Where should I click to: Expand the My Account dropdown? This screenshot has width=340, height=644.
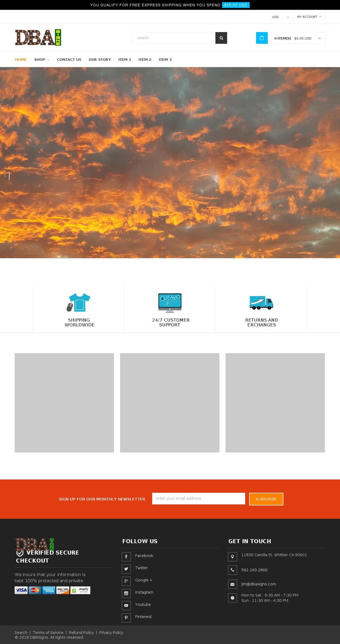[309, 17]
